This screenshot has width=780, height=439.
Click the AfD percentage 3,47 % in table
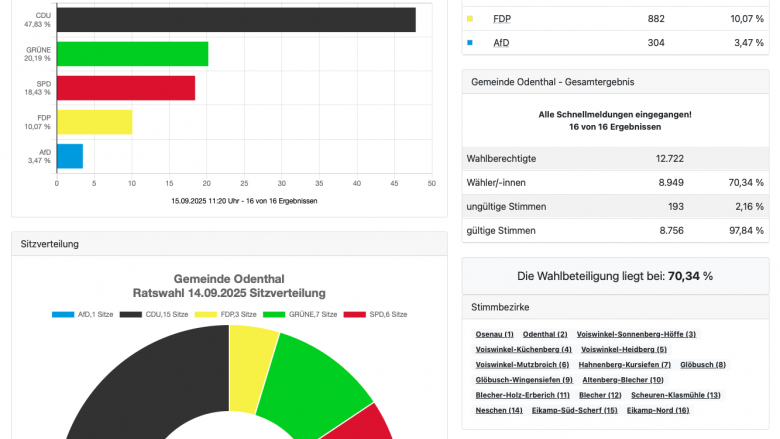pos(749,43)
